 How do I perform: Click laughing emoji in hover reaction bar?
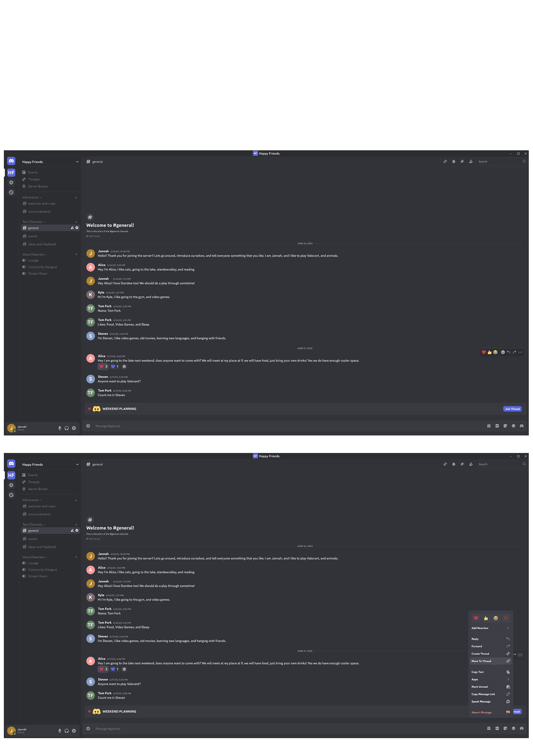coord(495,352)
